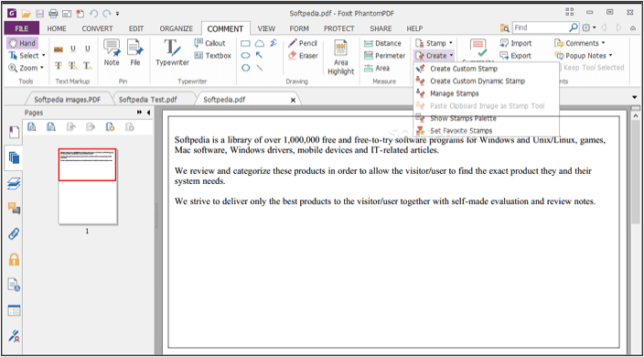Click the open folder icon in quick toolbar
Viewport: 644px width, 357px height.
(26, 14)
